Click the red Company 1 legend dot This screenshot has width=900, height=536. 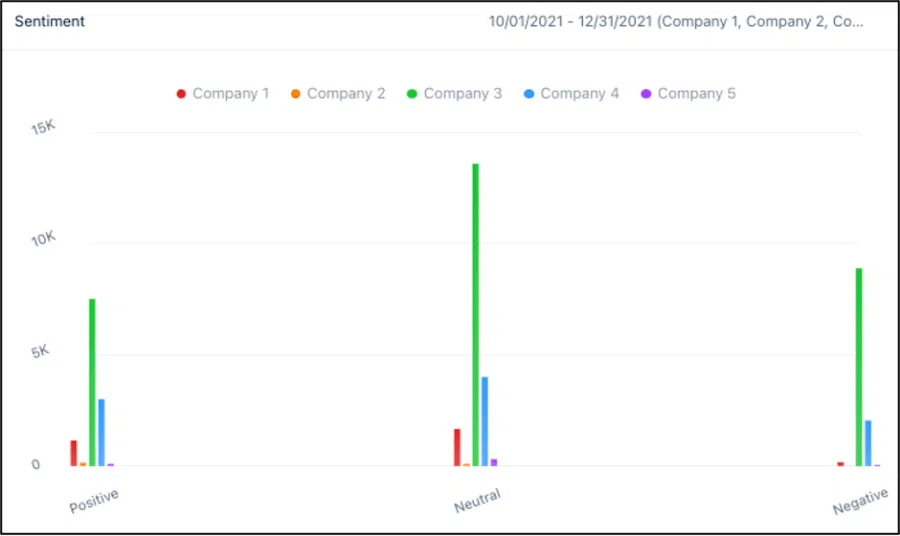pyautogui.click(x=181, y=94)
